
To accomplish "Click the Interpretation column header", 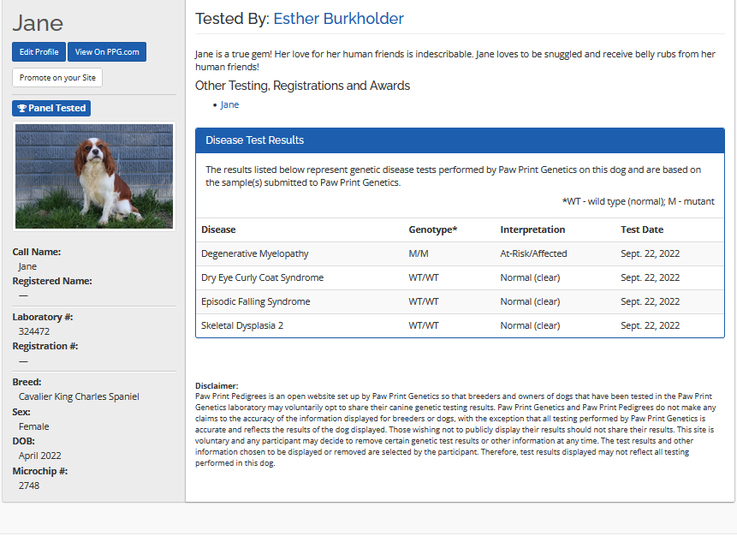I will [532, 229].
